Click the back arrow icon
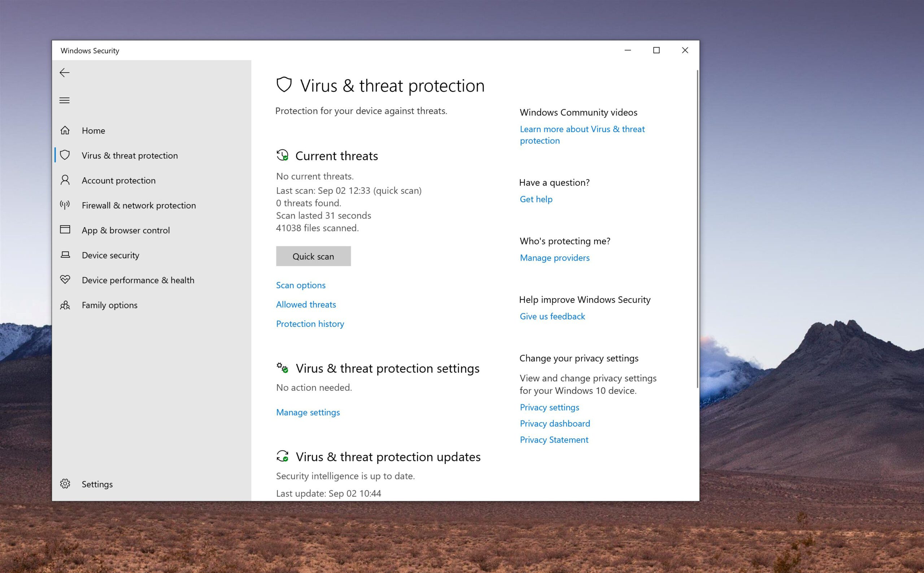The image size is (924, 573). pyautogui.click(x=65, y=72)
